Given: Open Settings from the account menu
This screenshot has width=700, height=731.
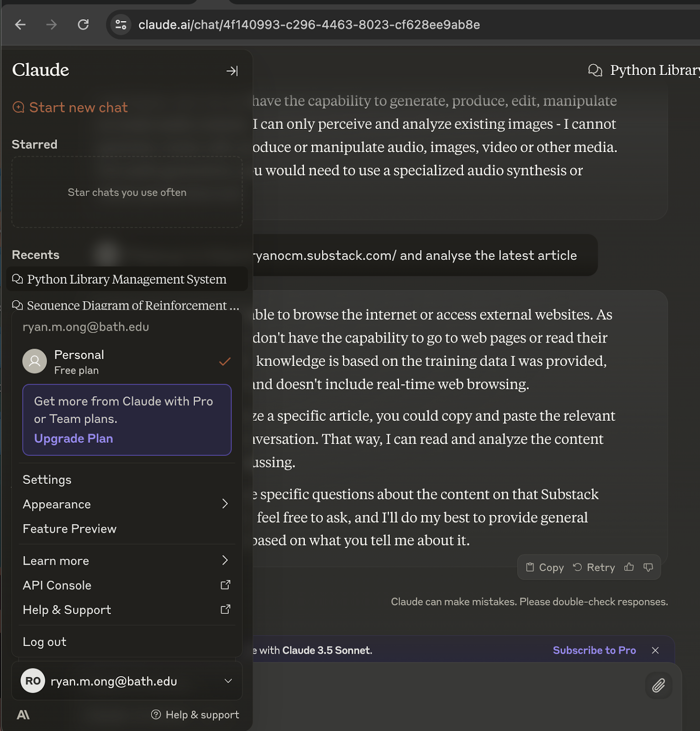Looking at the screenshot, I should [127, 480].
